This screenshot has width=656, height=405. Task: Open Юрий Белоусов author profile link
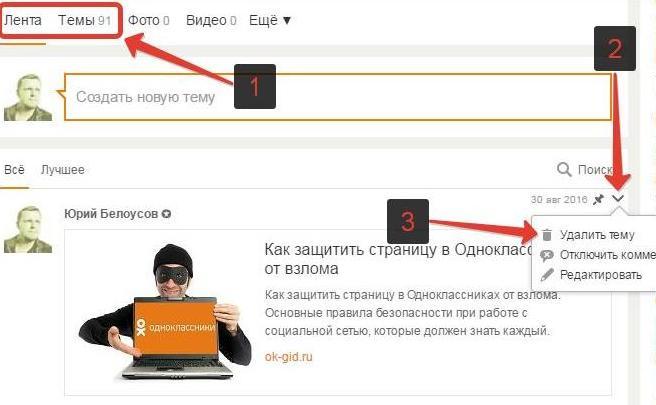point(111,214)
